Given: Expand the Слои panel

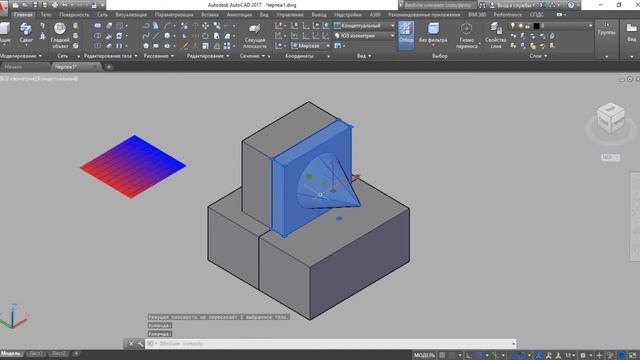Looking at the screenshot, I should point(538,56).
